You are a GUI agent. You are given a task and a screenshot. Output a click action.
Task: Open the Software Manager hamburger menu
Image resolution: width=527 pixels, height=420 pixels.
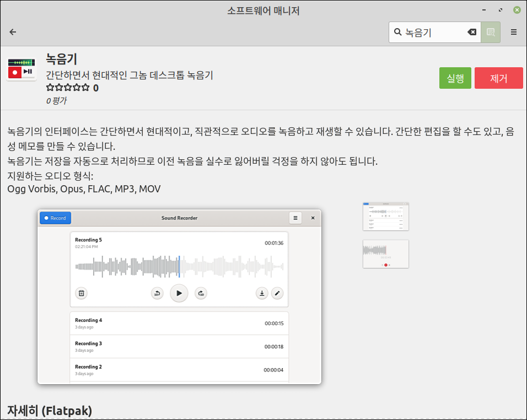(513, 32)
